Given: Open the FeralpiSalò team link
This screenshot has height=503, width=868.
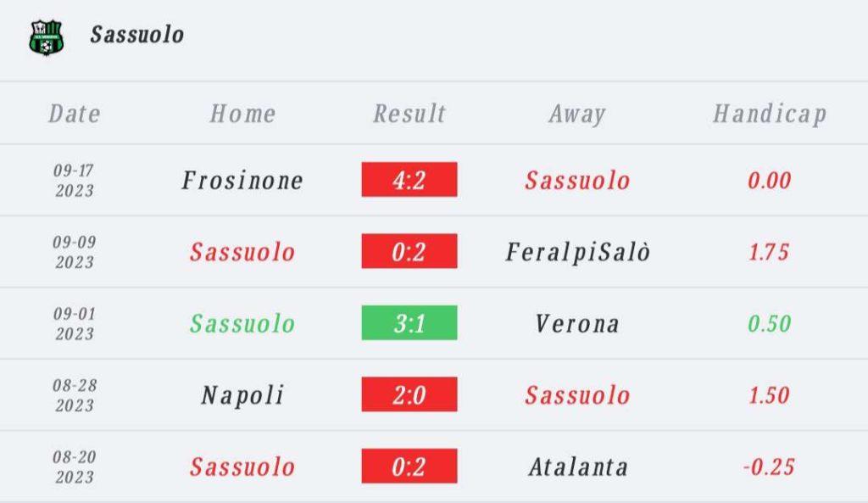Looking at the screenshot, I should 577,252.
